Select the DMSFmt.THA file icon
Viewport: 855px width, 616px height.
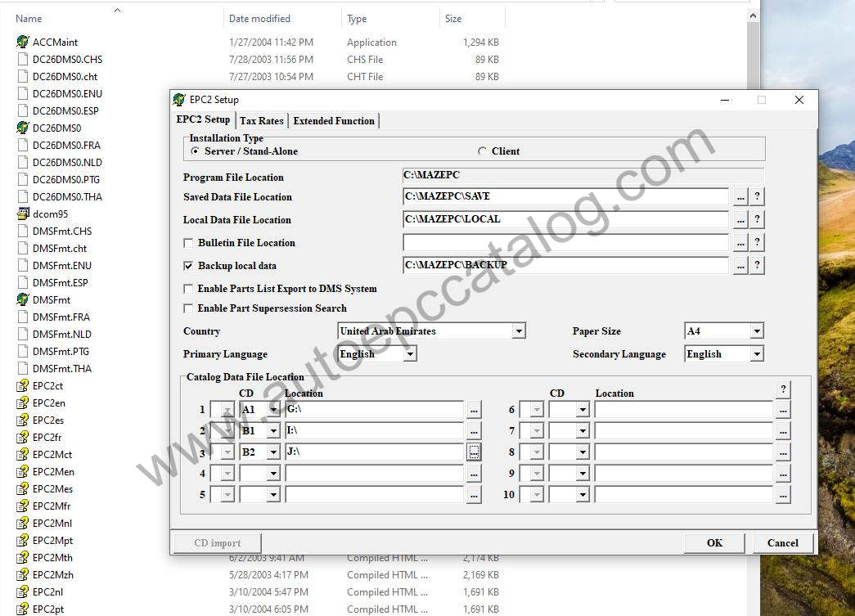[x=22, y=368]
